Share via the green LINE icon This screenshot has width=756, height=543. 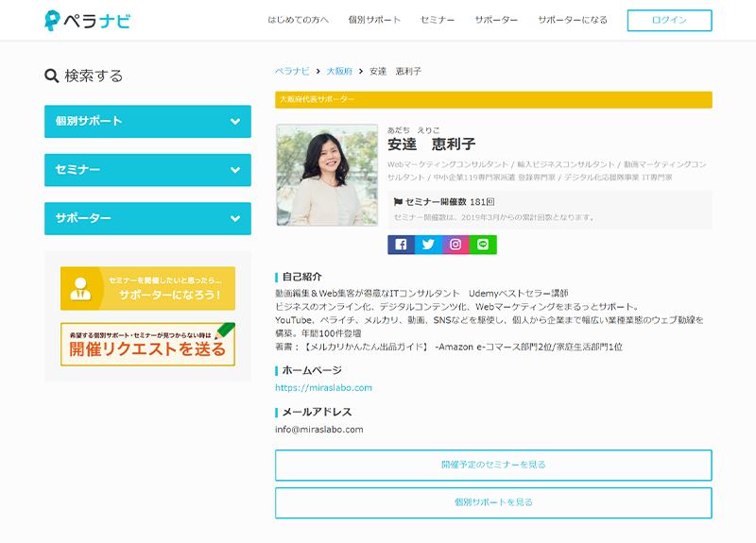coord(483,245)
